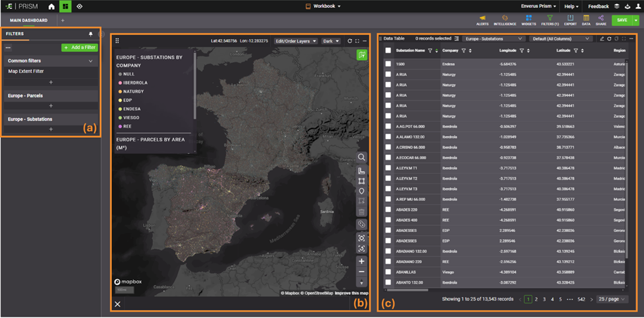Sort the Company column

(469, 50)
